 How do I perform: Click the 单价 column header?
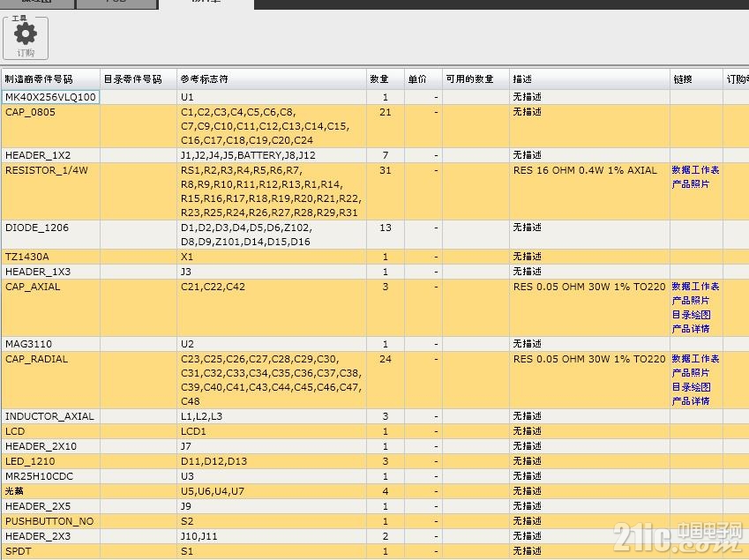[423, 79]
